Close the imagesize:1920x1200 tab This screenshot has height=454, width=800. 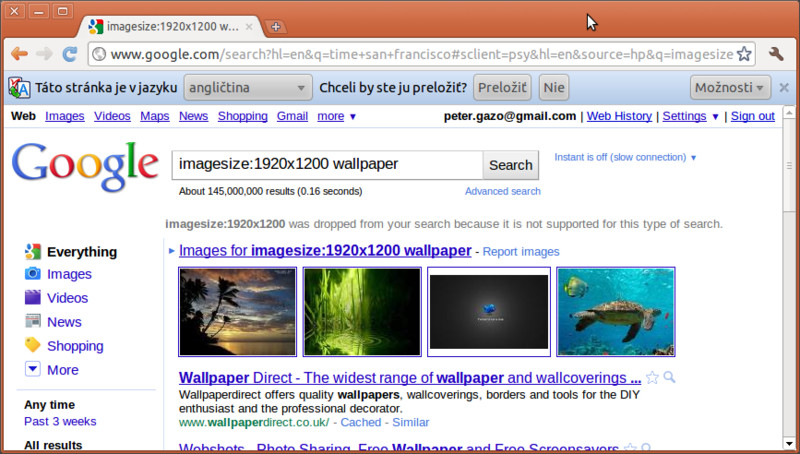tap(249, 27)
